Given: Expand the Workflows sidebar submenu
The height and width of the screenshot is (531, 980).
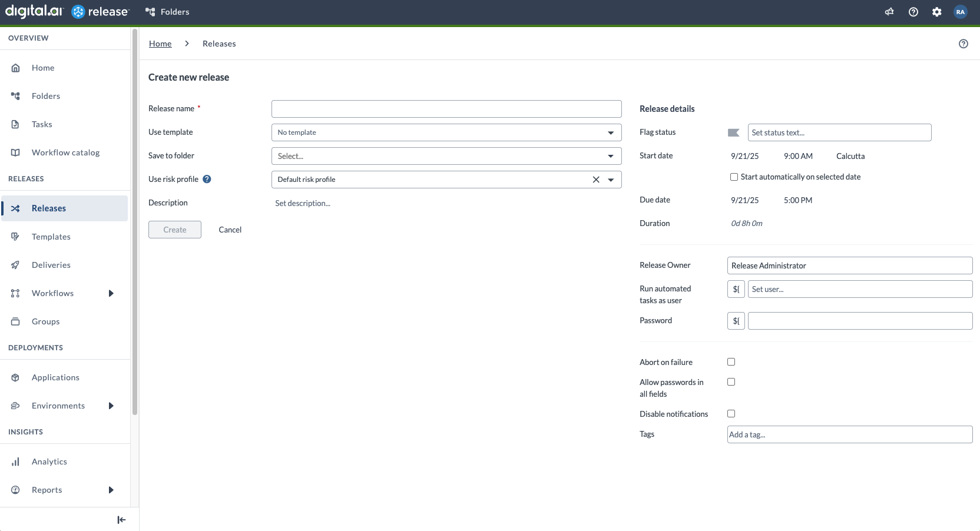Looking at the screenshot, I should [111, 293].
